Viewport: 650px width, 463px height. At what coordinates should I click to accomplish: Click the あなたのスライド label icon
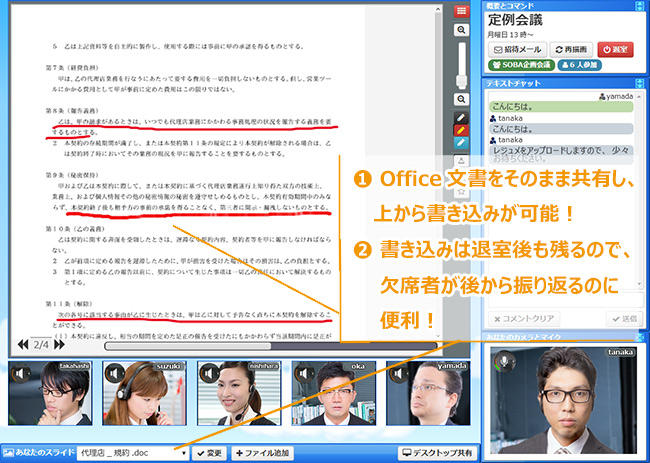point(8,453)
